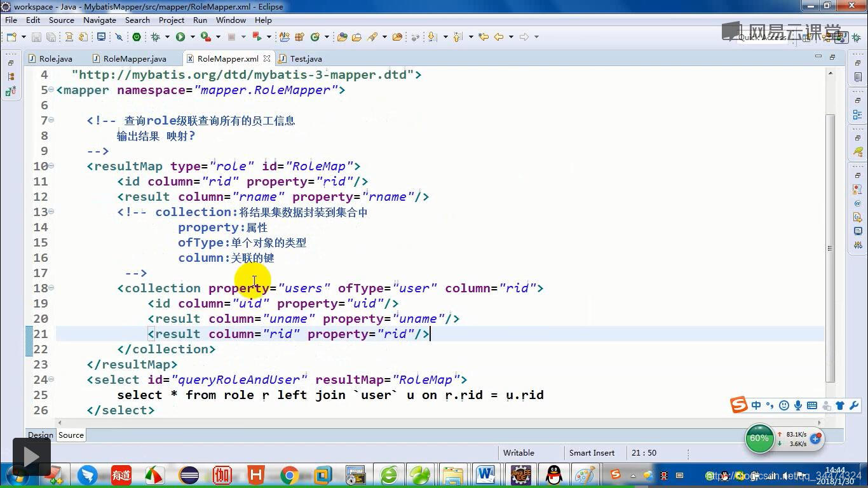Open the QQ penguin taskbar icon
The width and height of the screenshot is (868, 488).
click(554, 475)
